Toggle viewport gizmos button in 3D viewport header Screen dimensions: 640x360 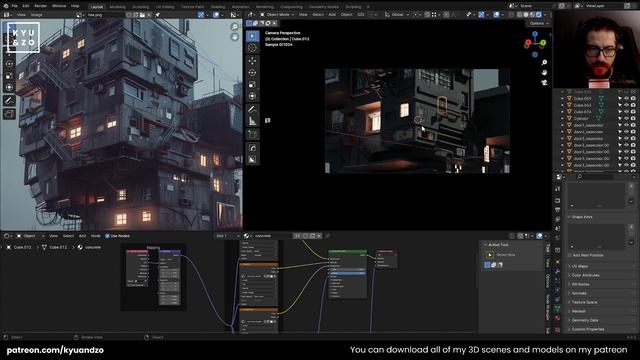(x=481, y=15)
